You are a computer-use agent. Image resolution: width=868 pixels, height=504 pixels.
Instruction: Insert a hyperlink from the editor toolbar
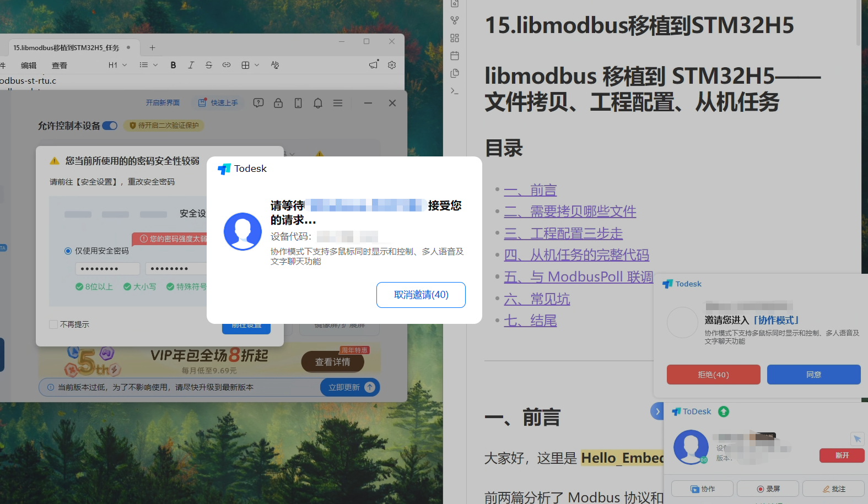point(227,65)
